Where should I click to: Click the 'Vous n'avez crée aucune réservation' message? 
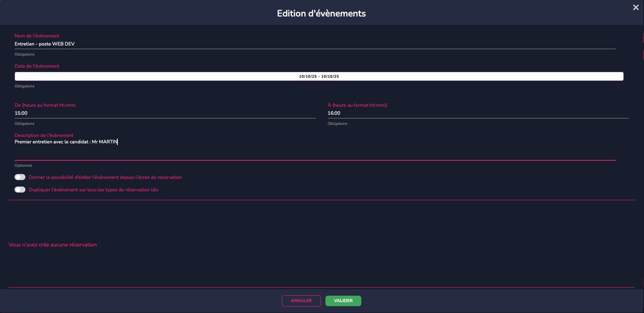point(53,245)
